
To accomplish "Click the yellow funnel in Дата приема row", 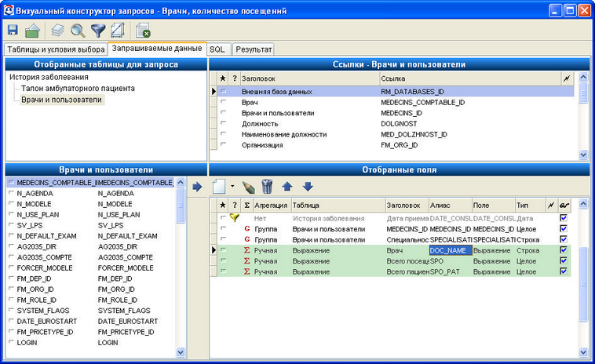I will 235,218.
